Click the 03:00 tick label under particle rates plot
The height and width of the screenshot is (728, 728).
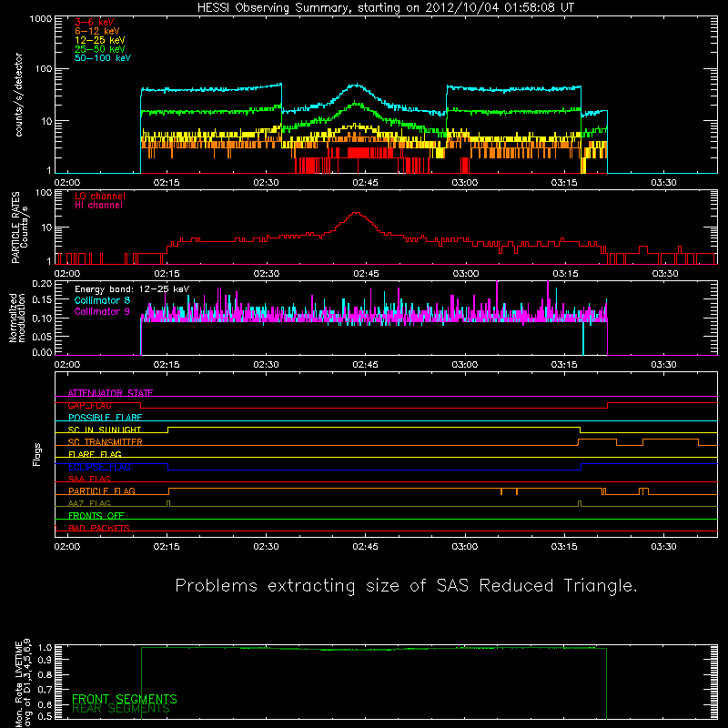coord(466,274)
